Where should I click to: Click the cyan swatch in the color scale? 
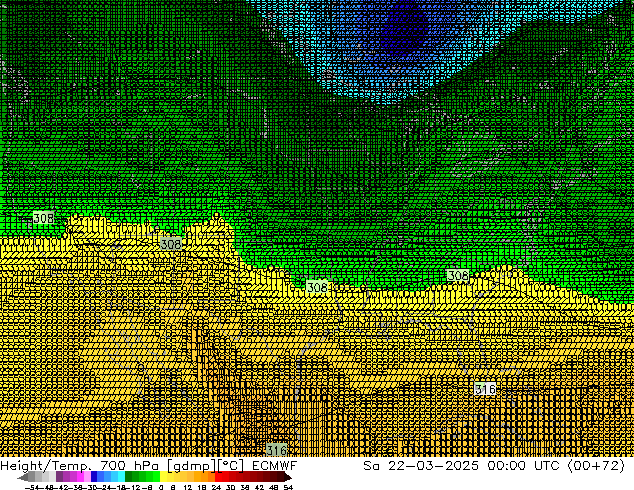[121, 476]
